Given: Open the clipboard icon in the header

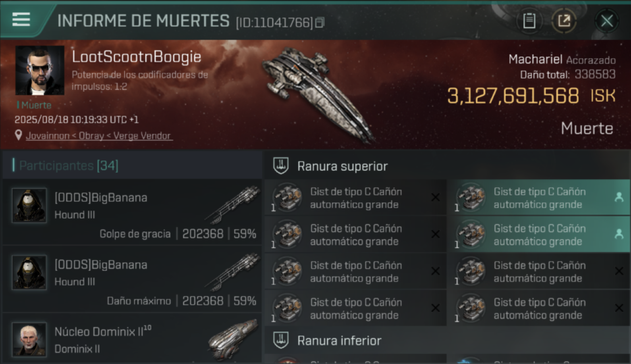Looking at the screenshot, I should pyautogui.click(x=529, y=21).
